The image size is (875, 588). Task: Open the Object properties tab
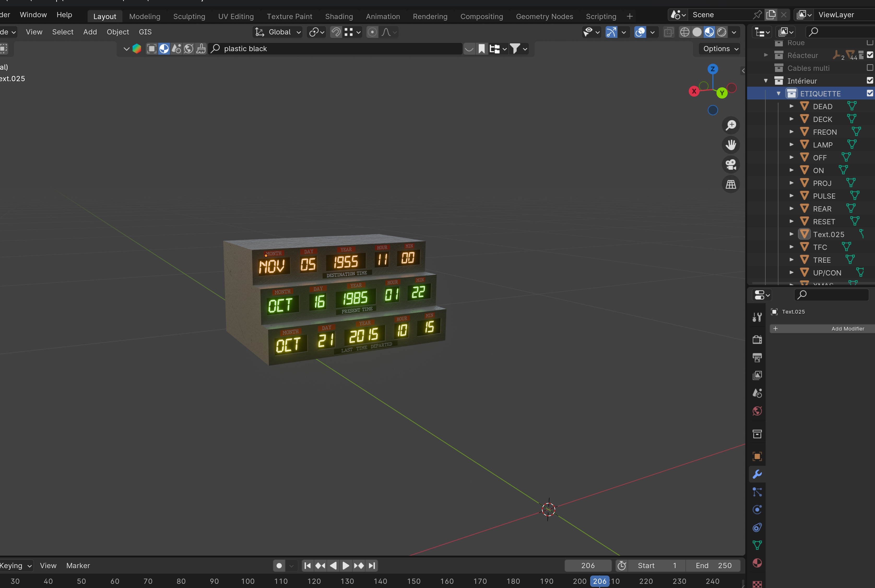(x=757, y=456)
